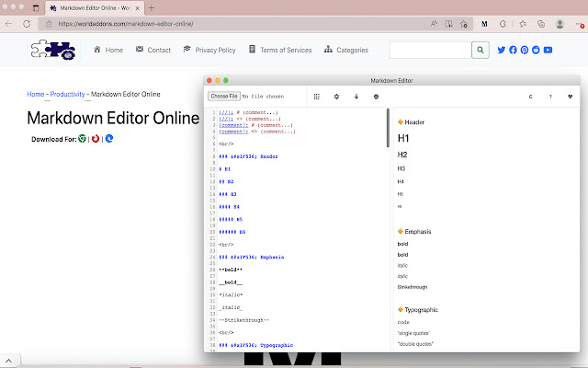Open the Reddit social icon
Image resolution: width=588 pixels, height=368 pixels.
click(x=536, y=50)
